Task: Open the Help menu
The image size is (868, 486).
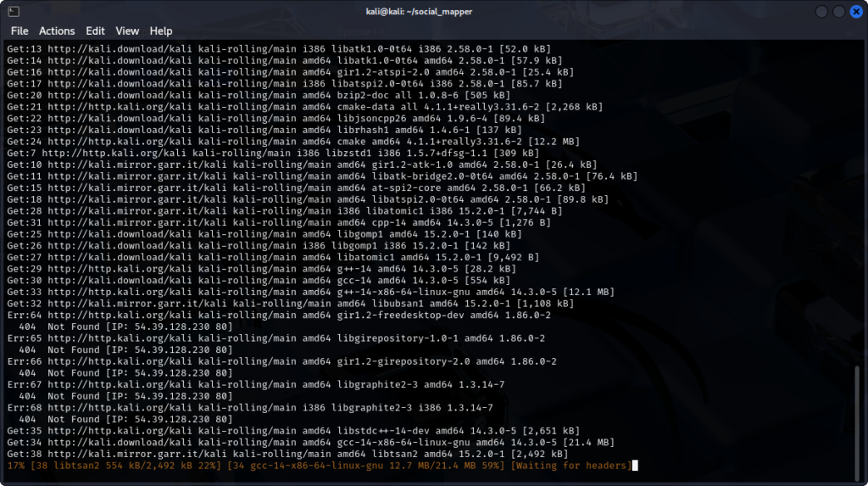Action: click(x=161, y=31)
